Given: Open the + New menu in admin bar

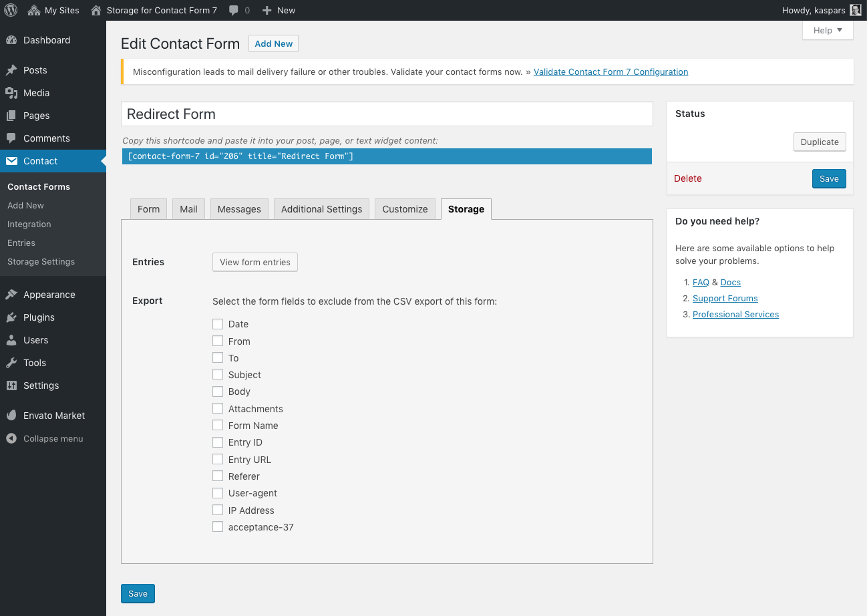Looking at the screenshot, I should coord(278,10).
